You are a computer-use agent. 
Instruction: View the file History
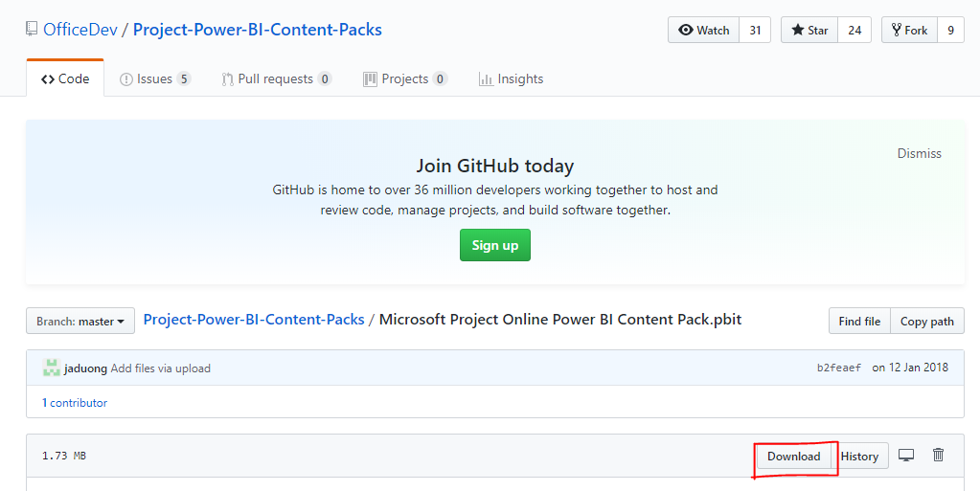(859, 456)
